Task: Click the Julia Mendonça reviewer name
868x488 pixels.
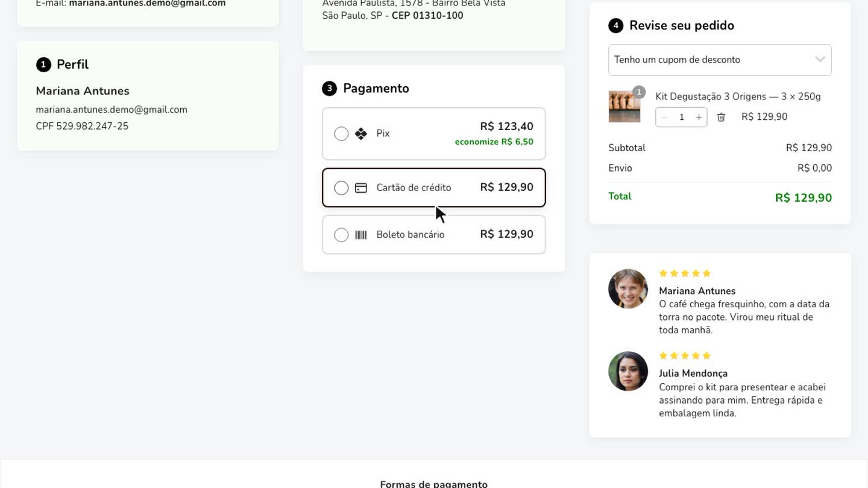Action: (x=693, y=374)
